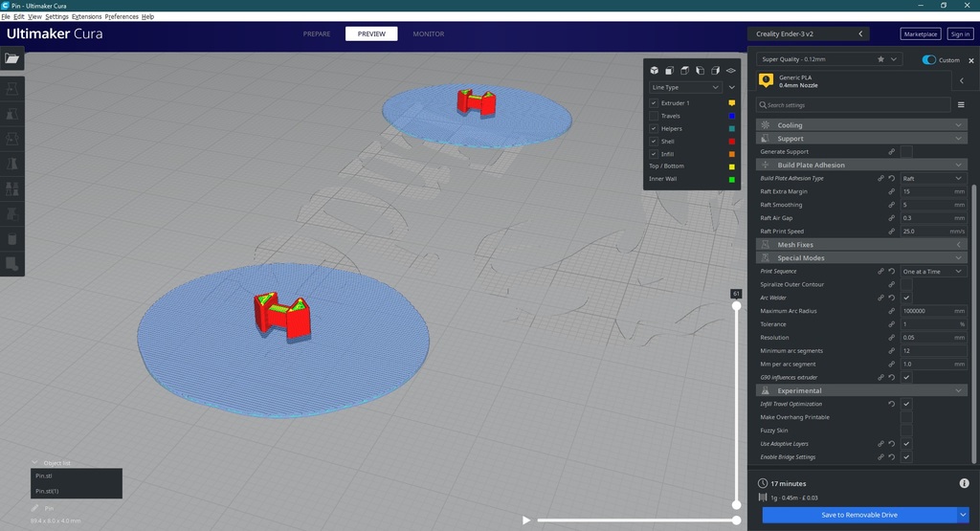Image resolution: width=980 pixels, height=531 pixels.
Task: Switch to the PREPARE stage tab
Action: [317, 33]
